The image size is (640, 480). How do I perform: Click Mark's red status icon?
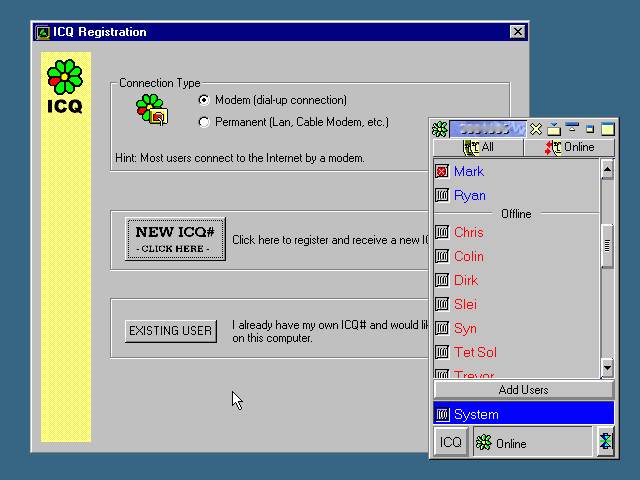[442, 172]
